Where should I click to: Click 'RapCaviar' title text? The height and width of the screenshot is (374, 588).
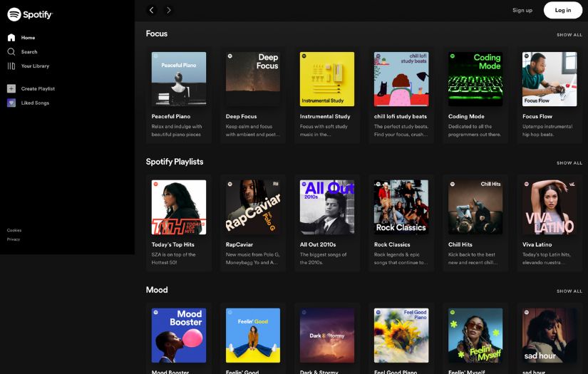(239, 245)
